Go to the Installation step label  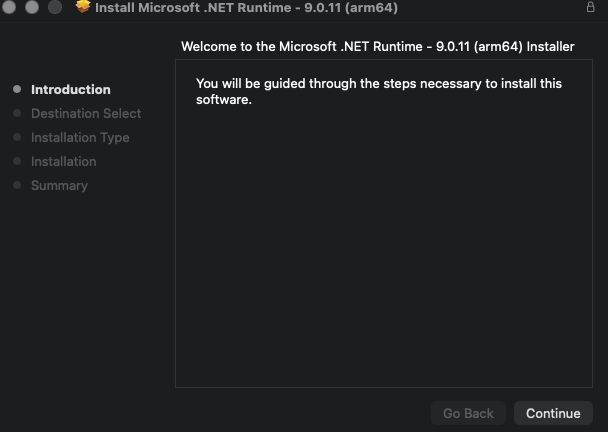63,161
